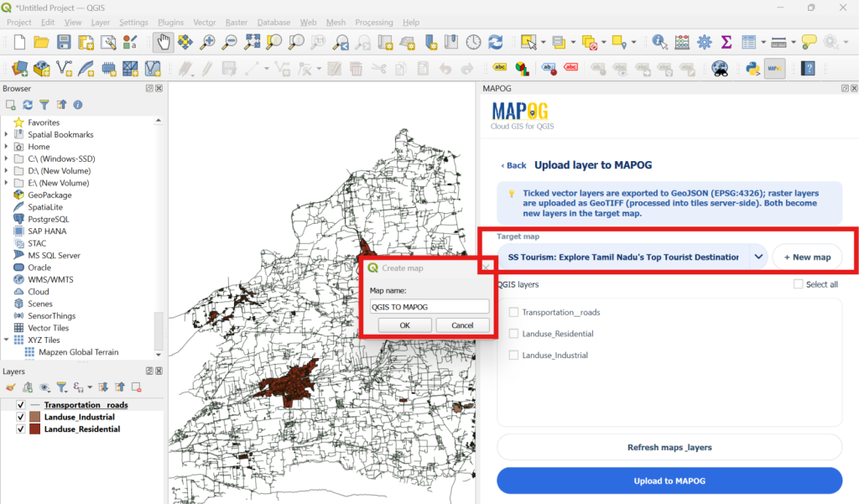The width and height of the screenshot is (859, 504).
Task: Click Remove Layer icon in Layers panel
Action: 137,387
